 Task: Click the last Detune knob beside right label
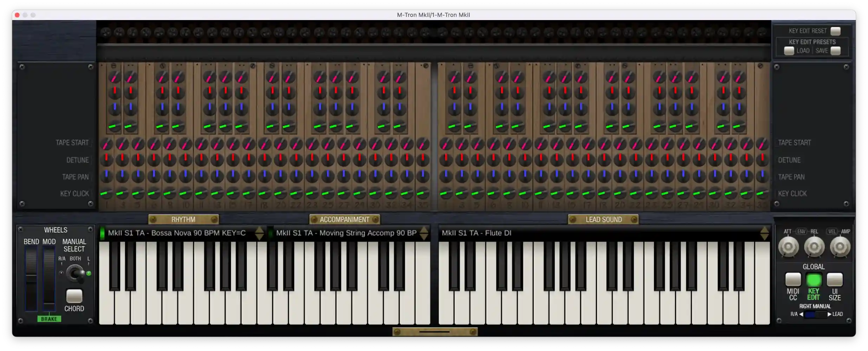(x=762, y=159)
